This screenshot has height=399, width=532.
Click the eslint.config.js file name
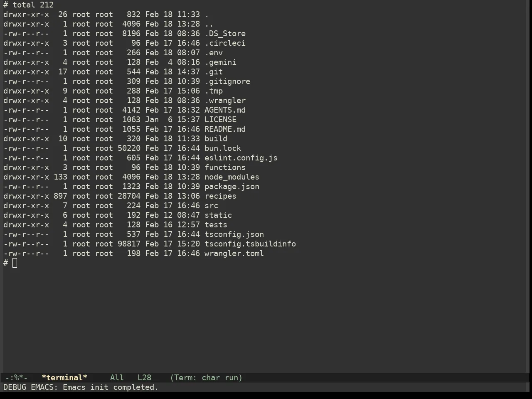point(241,158)
